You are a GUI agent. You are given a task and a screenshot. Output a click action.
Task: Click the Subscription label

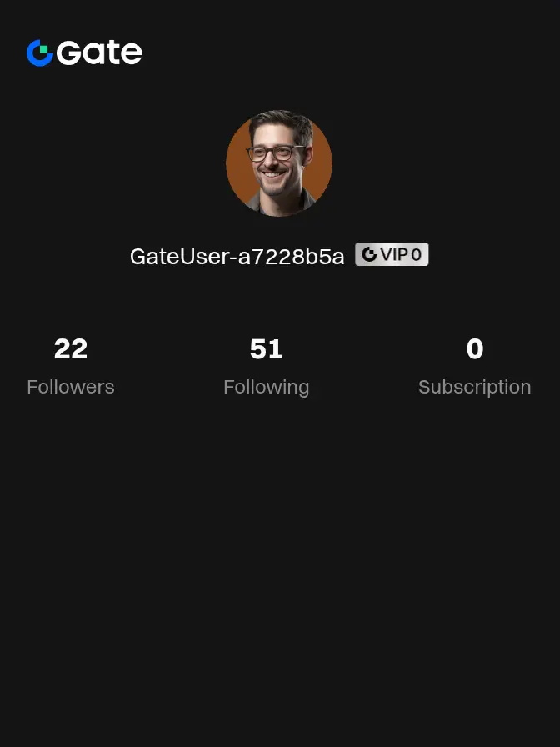tap(475, 388)
